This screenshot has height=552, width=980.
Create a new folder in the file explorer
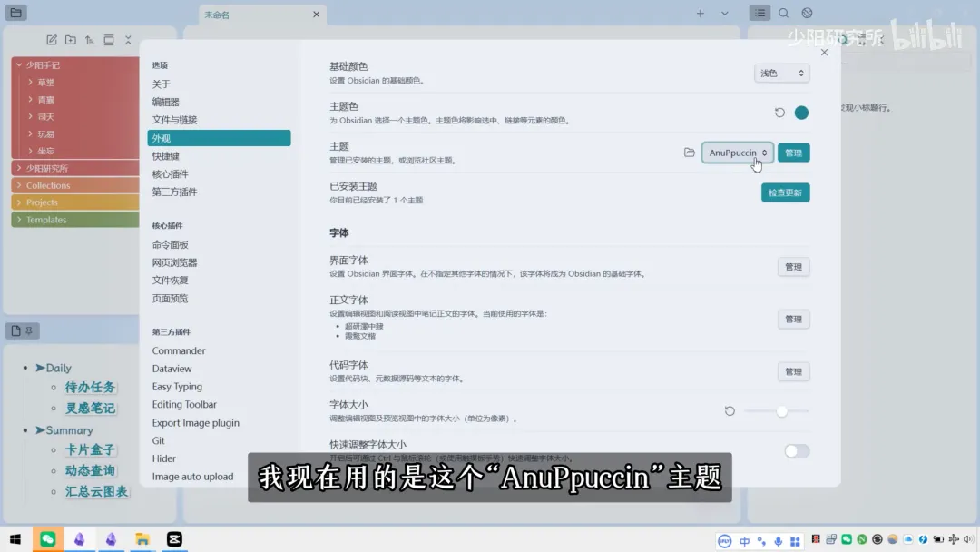71,40
